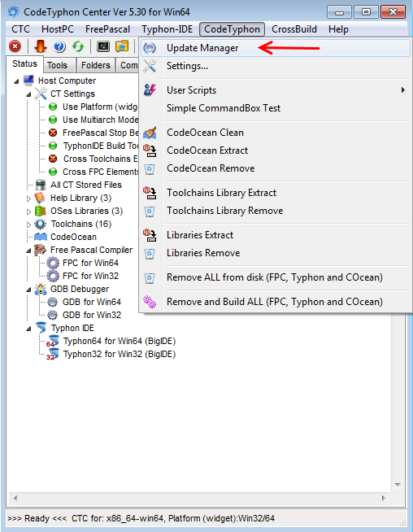The height and width of the screenshot is (532, 413).
Task: Toggle the Use Multiarch Mode green indicator
Action: pos(53,120)
